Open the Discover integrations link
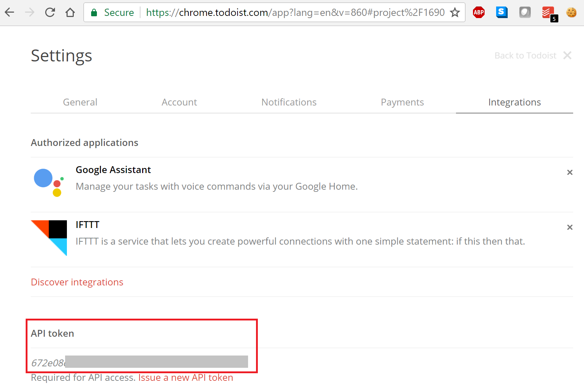This screenshot has height=392, width=584. click(x=77, y=282)
